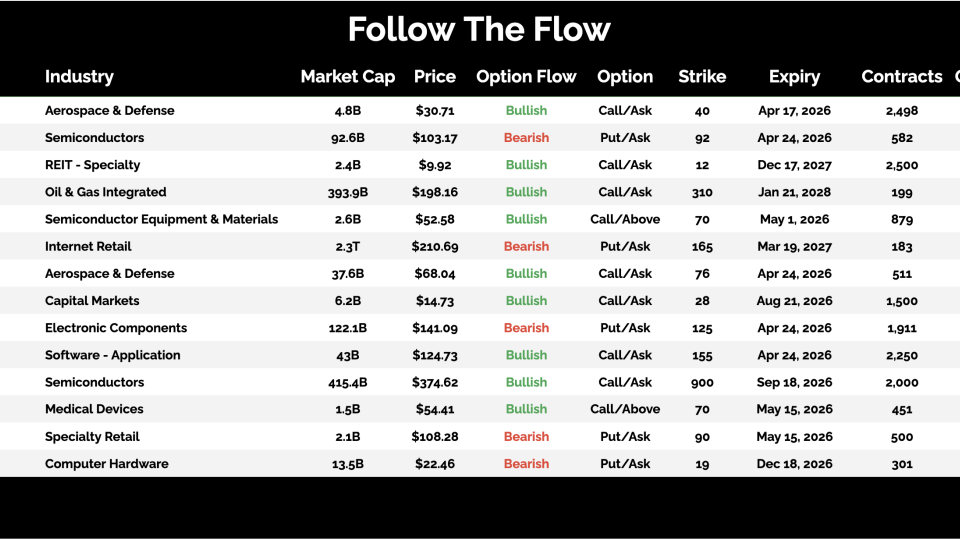This screenshot has height=540, width=960.
Task: Click the Strike column header
Action: [702, 77]
